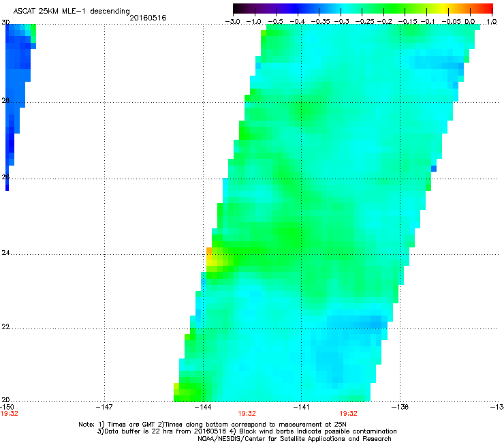
Task: Select the 0.0 color scale label
Action: pos(470,22)
